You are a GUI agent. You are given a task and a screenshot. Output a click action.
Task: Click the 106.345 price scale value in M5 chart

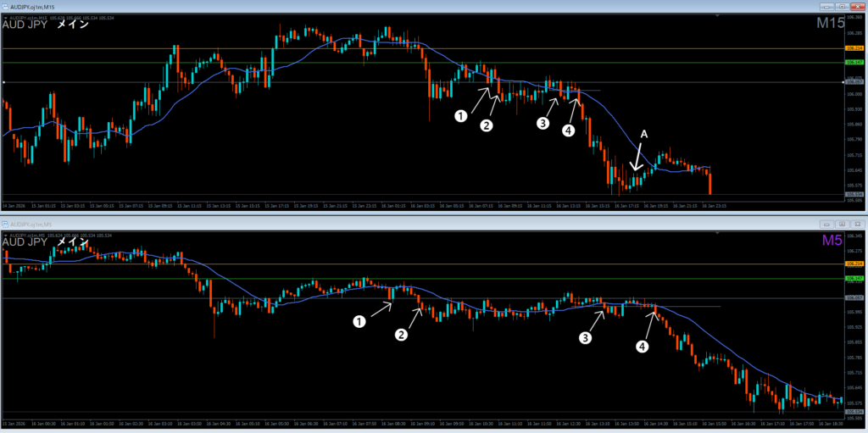(x=853, y=236)
